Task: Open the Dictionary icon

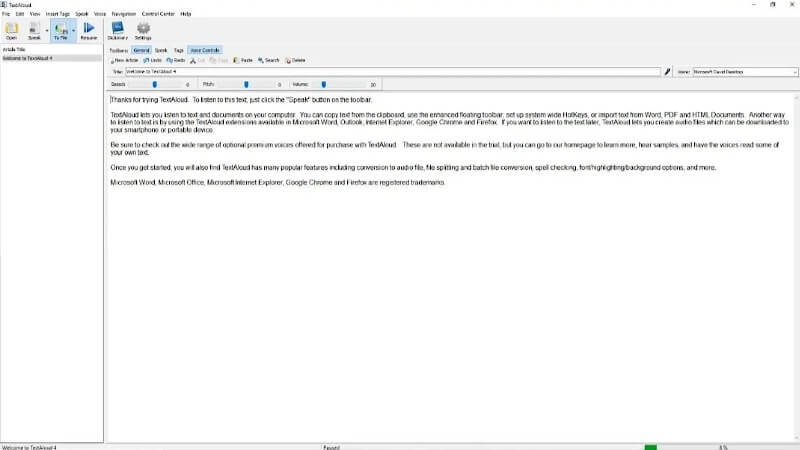Action: [x=117, y=31]
